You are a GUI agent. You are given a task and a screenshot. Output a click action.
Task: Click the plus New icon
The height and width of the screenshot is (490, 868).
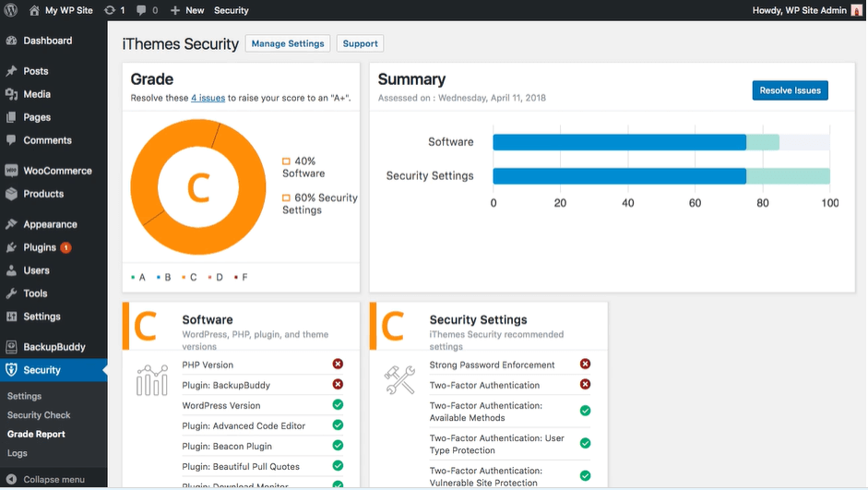click(x=175, y=10)
